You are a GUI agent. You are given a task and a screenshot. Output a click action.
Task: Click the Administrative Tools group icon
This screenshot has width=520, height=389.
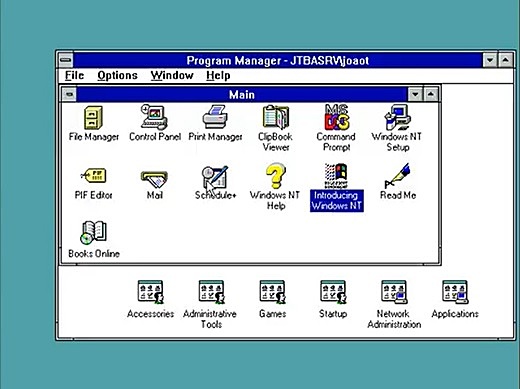(x=211, y=292)
